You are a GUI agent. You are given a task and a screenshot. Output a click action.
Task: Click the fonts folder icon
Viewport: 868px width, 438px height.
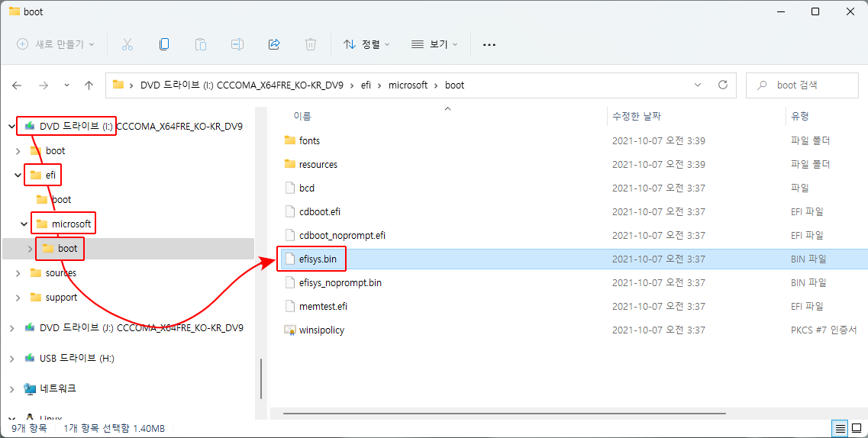tap(289, 140)
